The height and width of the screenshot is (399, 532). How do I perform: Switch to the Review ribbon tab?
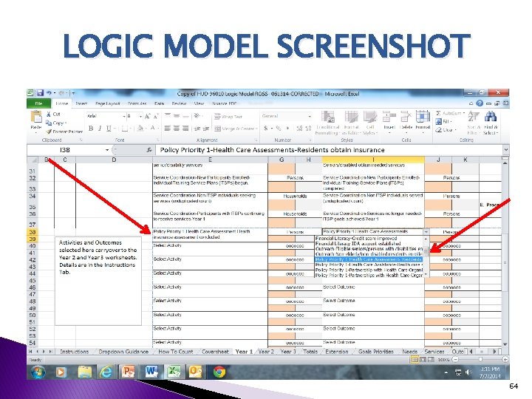pos(179,103)
